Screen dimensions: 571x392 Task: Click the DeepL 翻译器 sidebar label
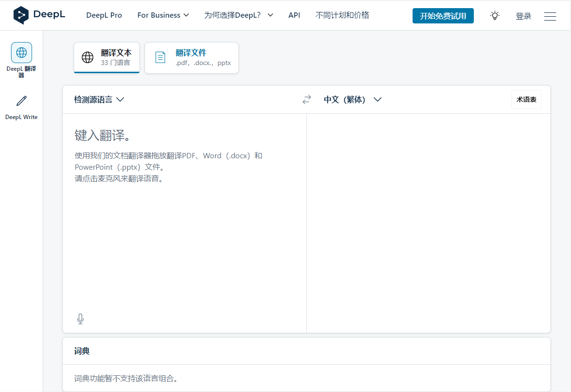[x=22, y=72]
